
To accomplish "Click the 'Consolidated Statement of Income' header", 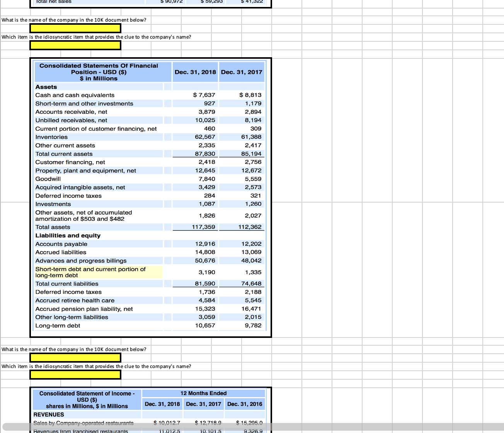I will pos(87,400).
